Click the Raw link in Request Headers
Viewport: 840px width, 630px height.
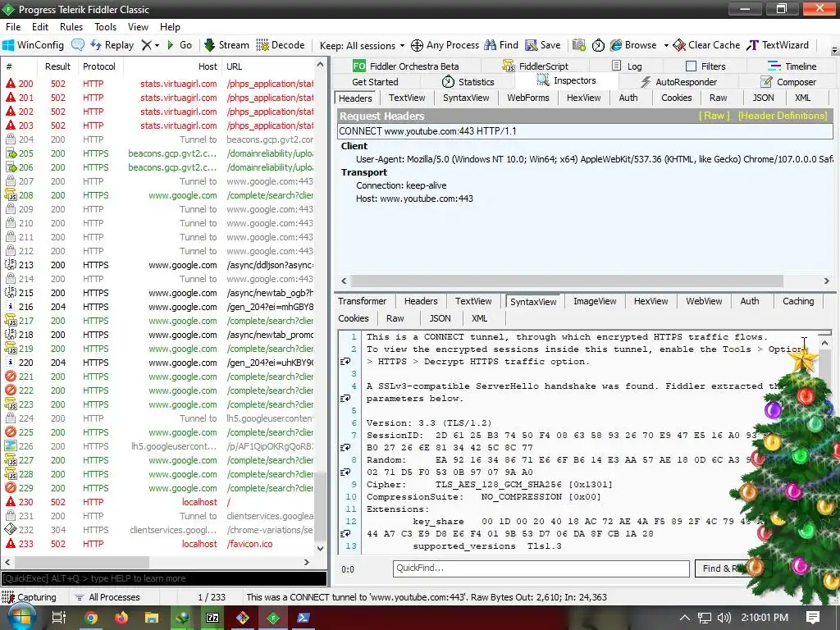click(x=714, y=116)
